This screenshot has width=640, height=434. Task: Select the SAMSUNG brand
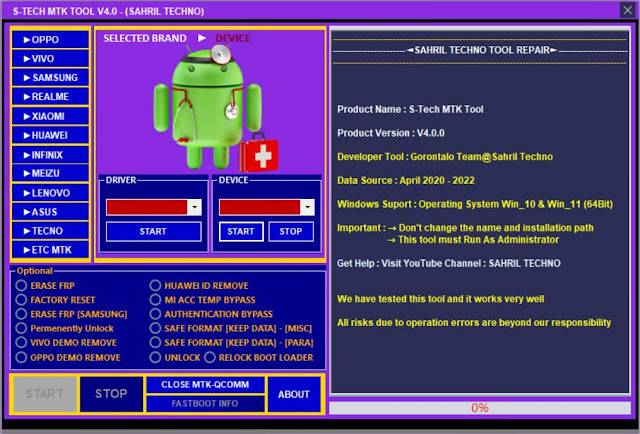50,78
